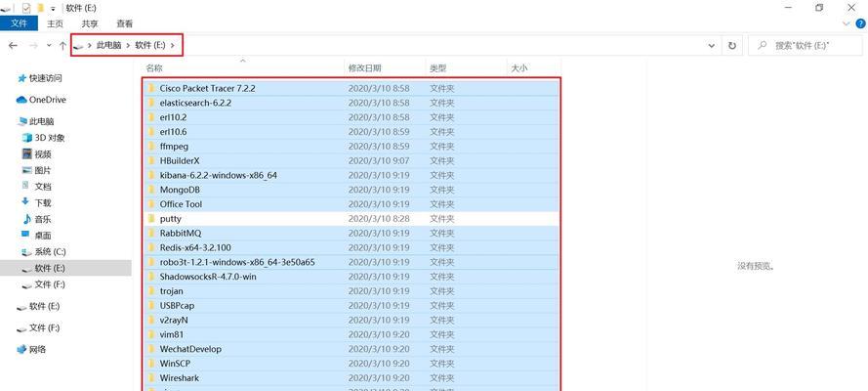868x391 pixels.
Task: Click 此电脑 in the address breadcrumb
Action: click(x=108, y=46)
